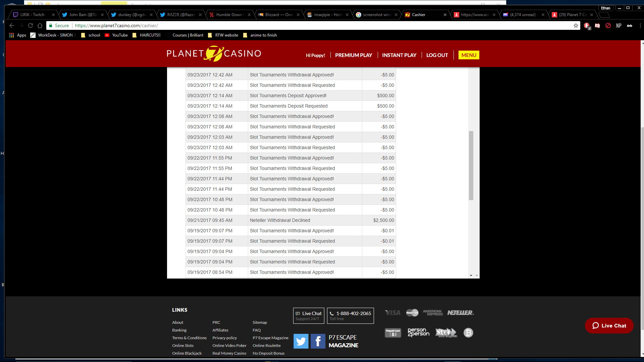Image resolution: width=644 pixels, height=362 pixels.
Task: Click the Prepaid Card payment icon
Action: click(x=393, y=333)
